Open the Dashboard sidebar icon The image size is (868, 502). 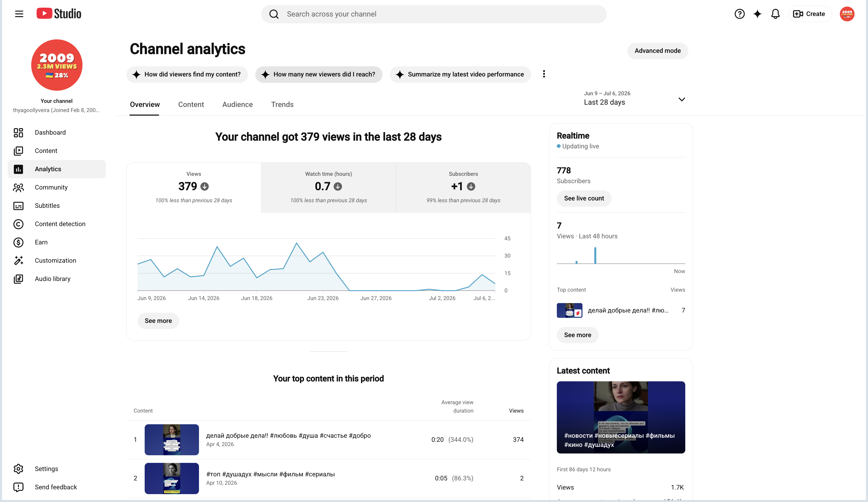pos(18,133)
